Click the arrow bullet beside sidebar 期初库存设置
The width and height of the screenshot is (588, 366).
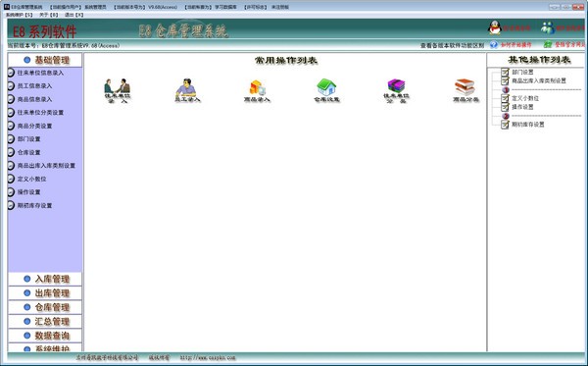click(11, 205)
